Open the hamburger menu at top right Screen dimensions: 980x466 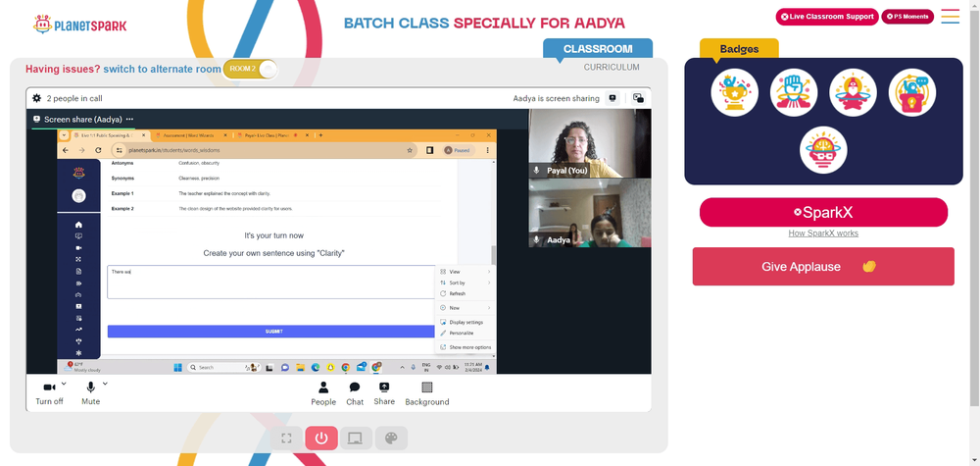pyautogui.click(x=950, y=17)
